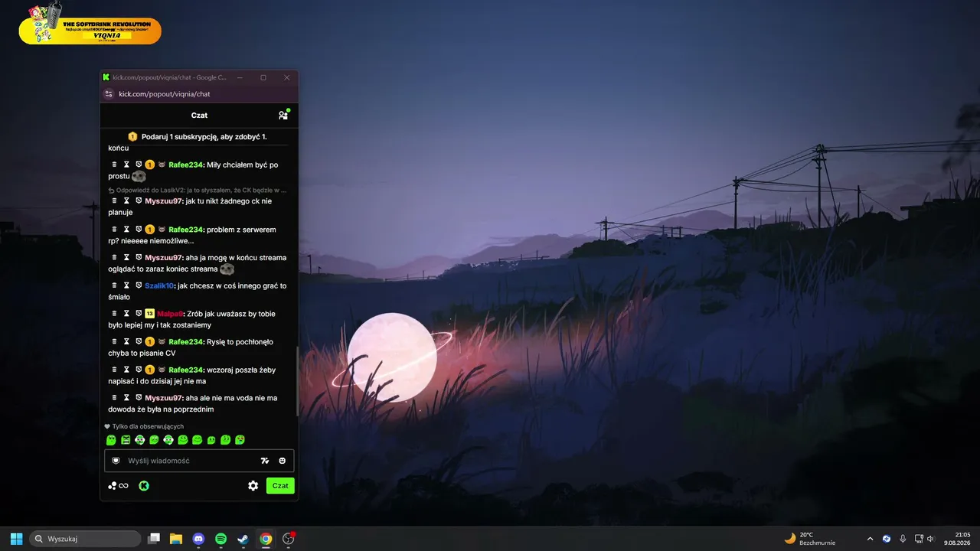The image size is (980, 551).
Task: Timeout Rafee234 on 'Miły chciałem być' message
Action: [x=126, y=165]
